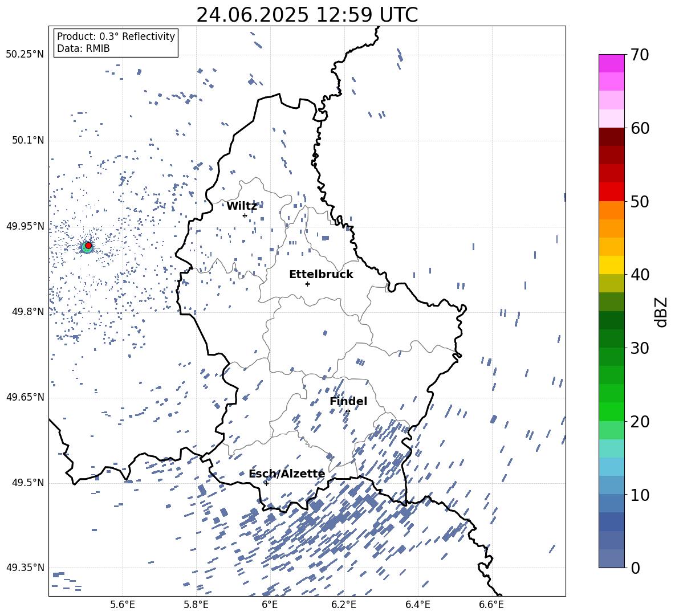This screenshot has width=675, height=616.
Task: Click the Esch/Alzette station cross marker
Action: (266, 483)
